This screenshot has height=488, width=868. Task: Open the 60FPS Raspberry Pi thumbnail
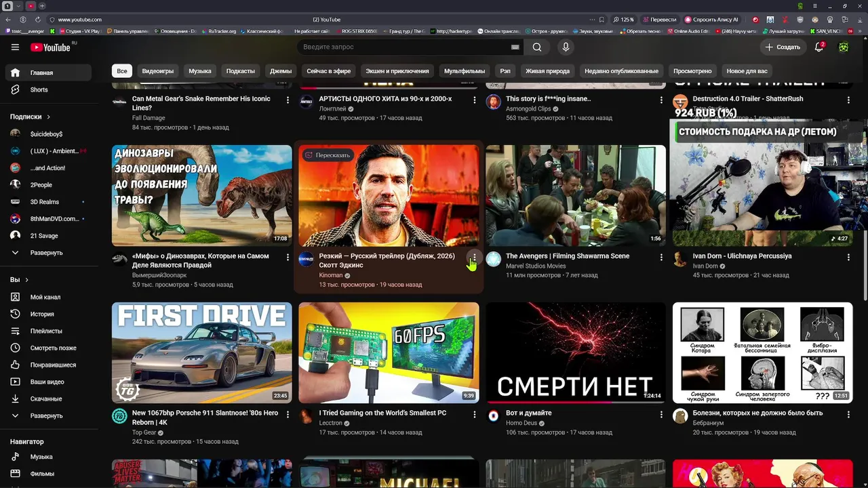(x=389, y=352)
